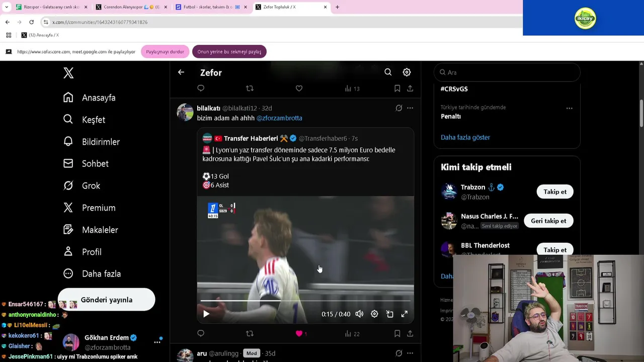
Task: Repost the post above bilalkatı
Action: [x=250, y=88]
